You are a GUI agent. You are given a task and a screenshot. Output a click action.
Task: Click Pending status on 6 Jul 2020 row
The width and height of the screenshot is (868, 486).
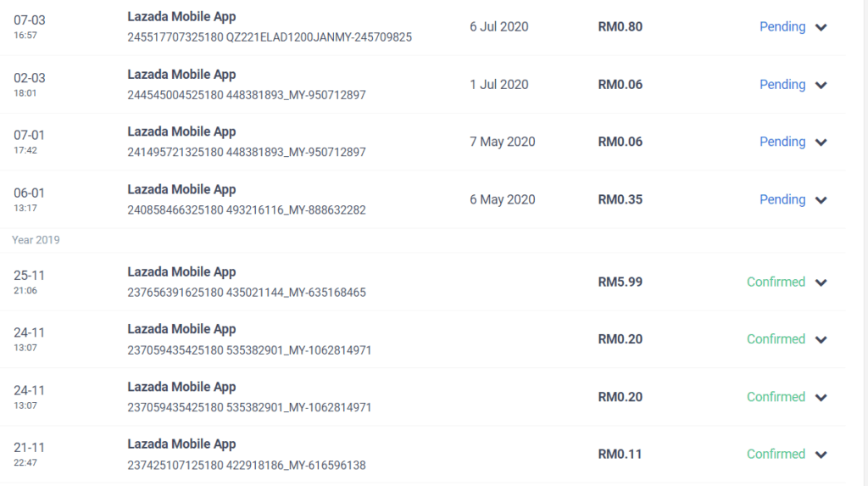(x=782, y=26)
